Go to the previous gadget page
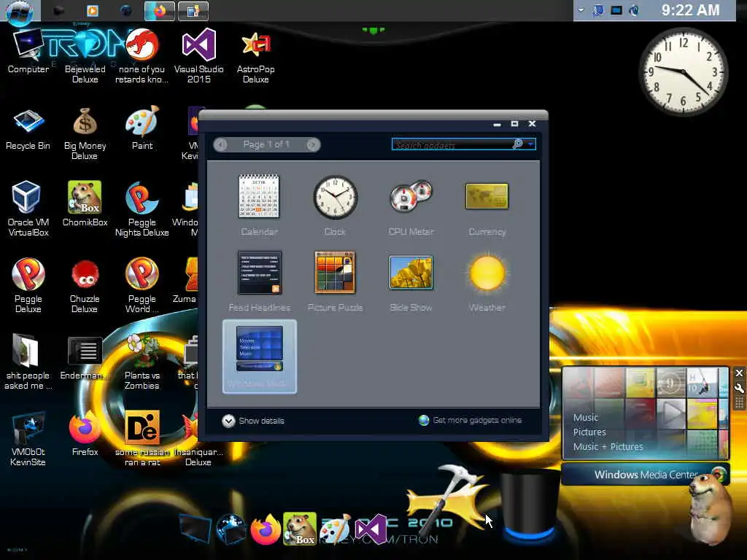Viewport: 747px width, 560px height. (220, 144)
